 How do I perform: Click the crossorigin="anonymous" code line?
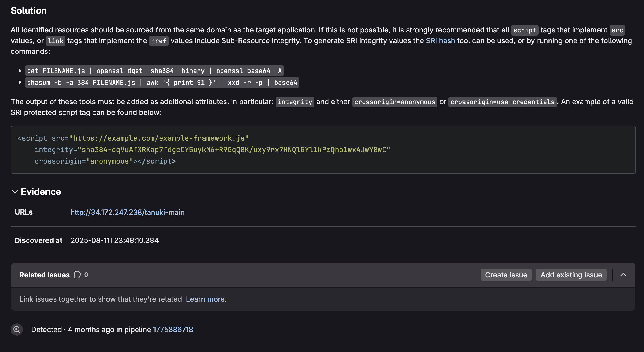click(105, 161)
